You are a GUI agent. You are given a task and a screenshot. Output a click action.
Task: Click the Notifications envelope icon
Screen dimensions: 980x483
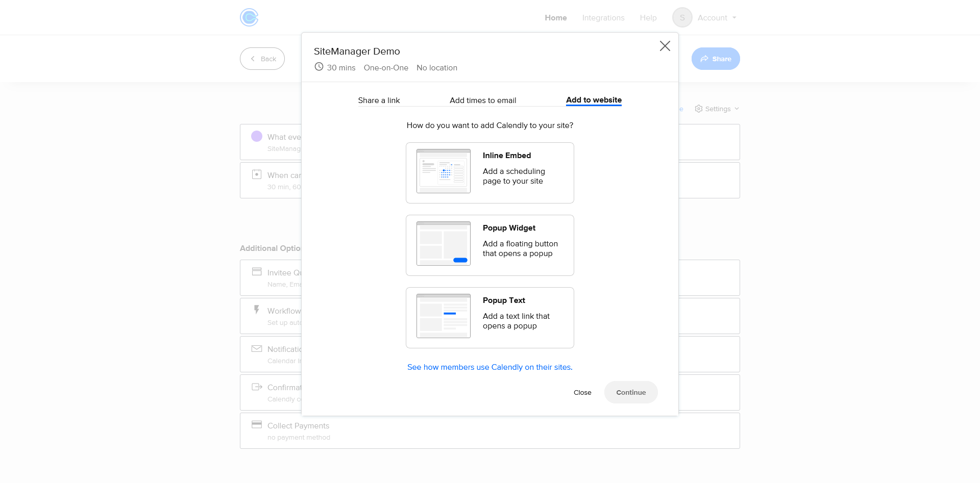(x=257, y=349)
